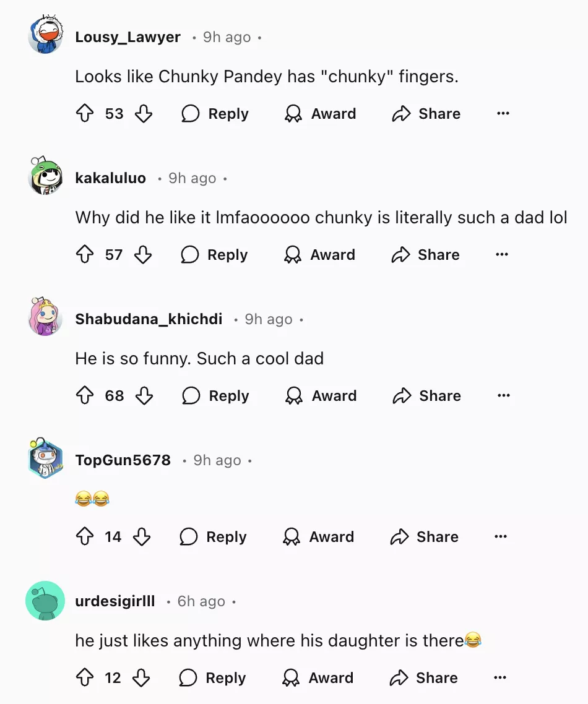The image size is (588, 704).
Task: Upvote Lousy_Lawyer's comment
Action: pyautogui.click(x=84, y=114)
